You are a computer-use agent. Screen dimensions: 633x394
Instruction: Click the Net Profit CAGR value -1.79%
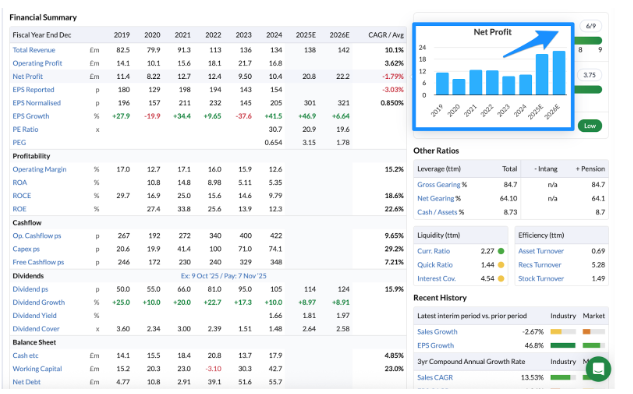point(393,76)
